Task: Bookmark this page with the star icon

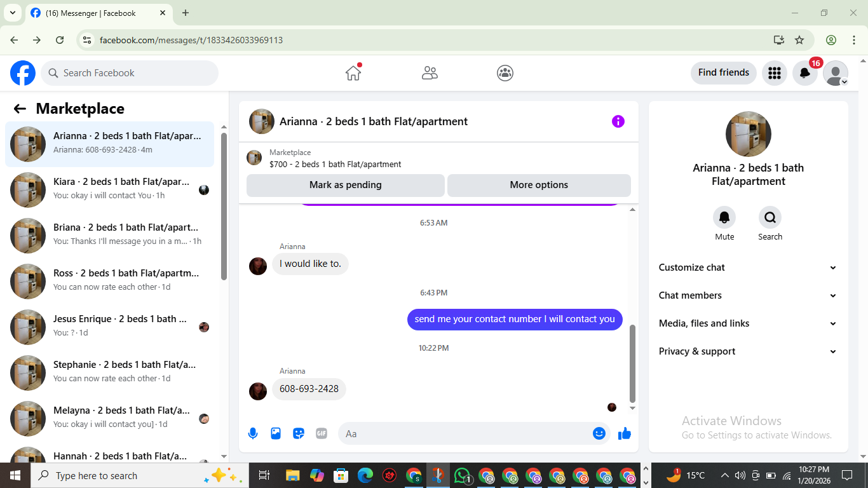Action: coord(799,40)
